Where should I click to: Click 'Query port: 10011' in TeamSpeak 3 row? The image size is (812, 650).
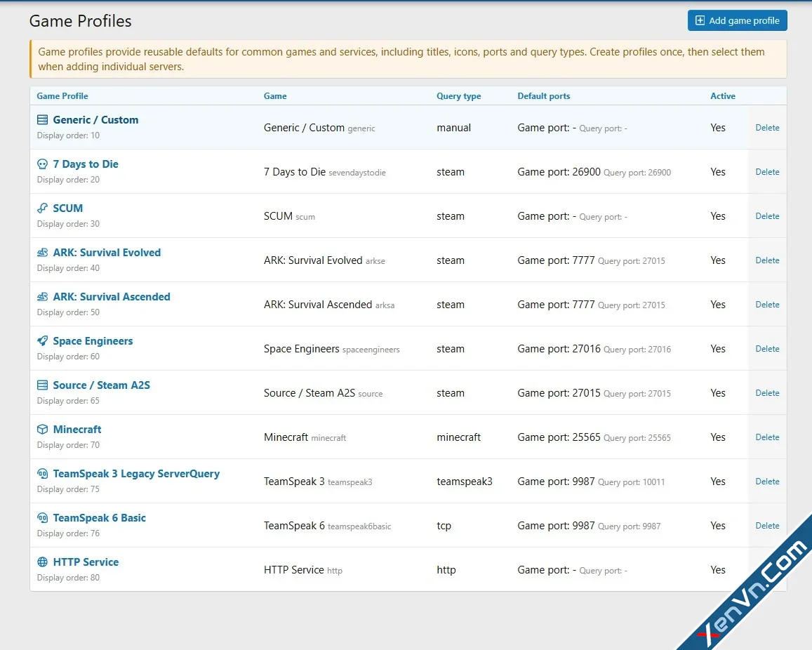[x=631, y=482]
